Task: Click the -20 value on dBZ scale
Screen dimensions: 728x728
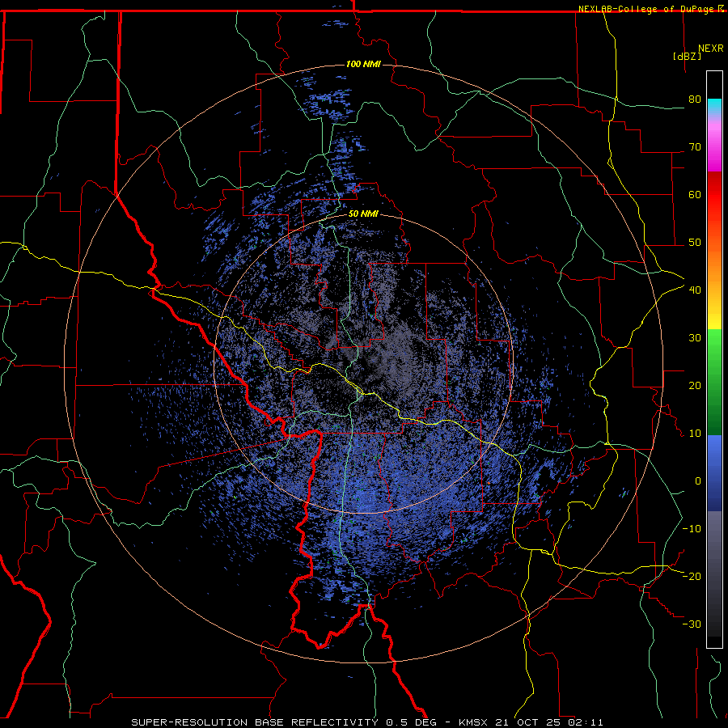Action: [692, 576]
